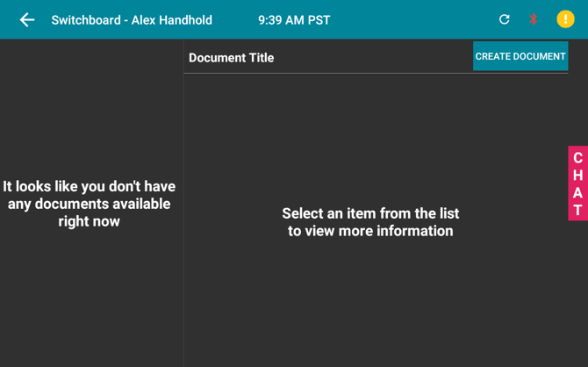This screenshot has height=367, width=588.
Task: Go back using the left arrow
Action: [x=27, y=20]
